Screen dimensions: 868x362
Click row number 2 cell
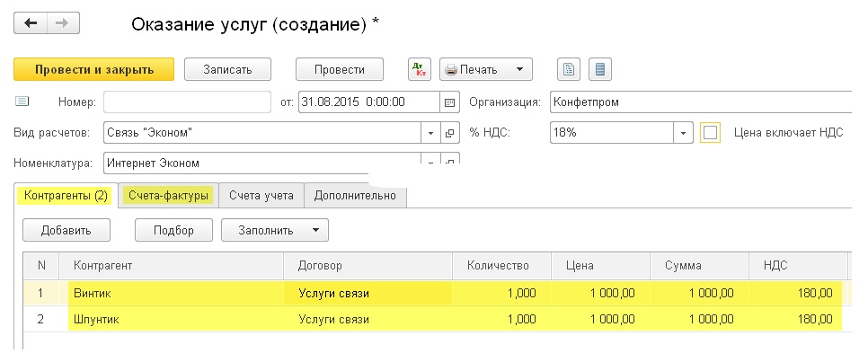tap(41, 320)
